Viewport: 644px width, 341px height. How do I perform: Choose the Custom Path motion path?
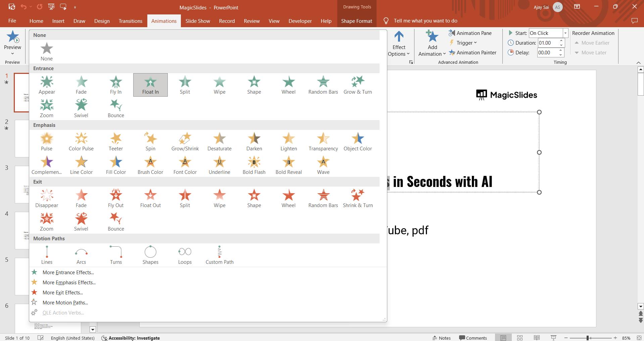[x=219, y=255]
